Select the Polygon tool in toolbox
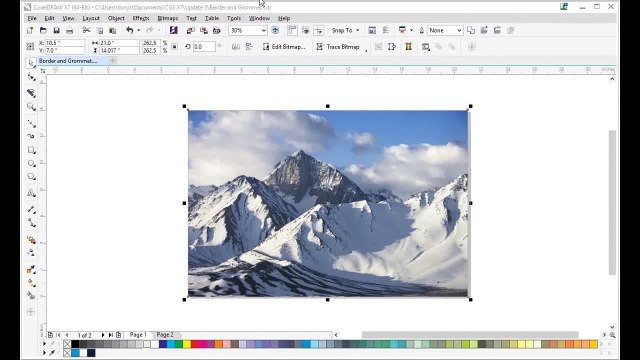Image resolution: width=640 pixels, height=360 pixels. [x=31, y=177]
